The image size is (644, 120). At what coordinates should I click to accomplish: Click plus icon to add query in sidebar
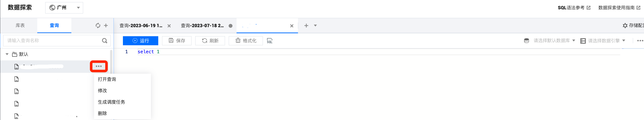(106, 25)
